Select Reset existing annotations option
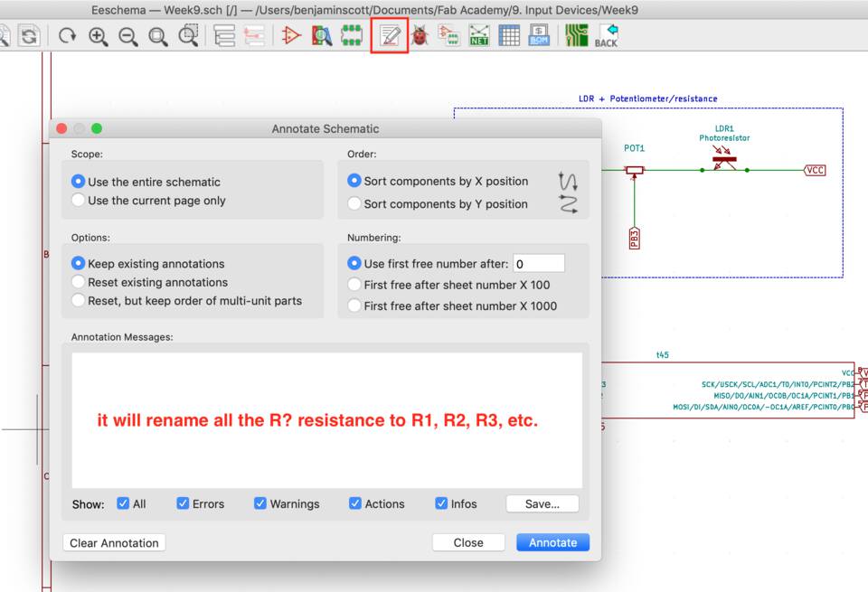Image resolution: width=868 pixels, height=592 pixels. (x=150, y=282)
